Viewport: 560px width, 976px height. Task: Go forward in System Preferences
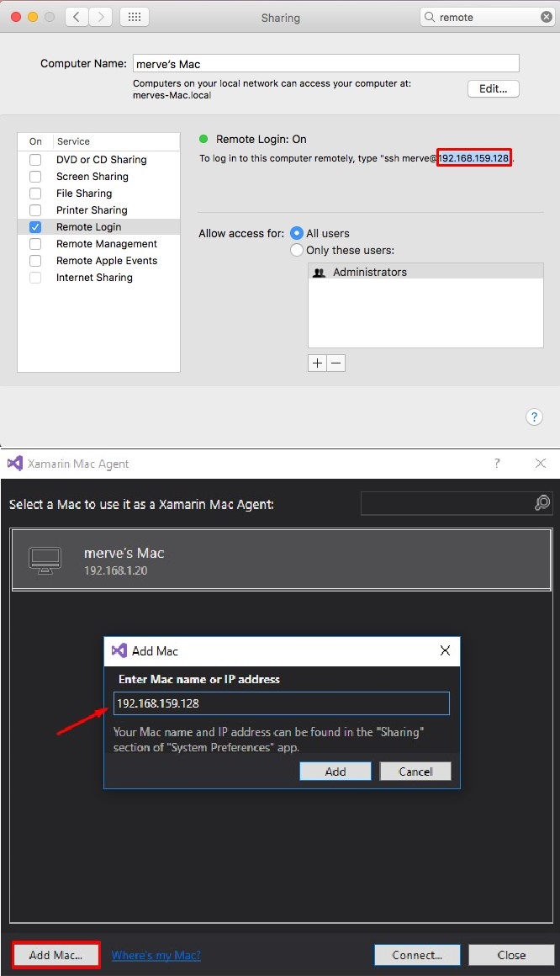click(x=100, y=17)
